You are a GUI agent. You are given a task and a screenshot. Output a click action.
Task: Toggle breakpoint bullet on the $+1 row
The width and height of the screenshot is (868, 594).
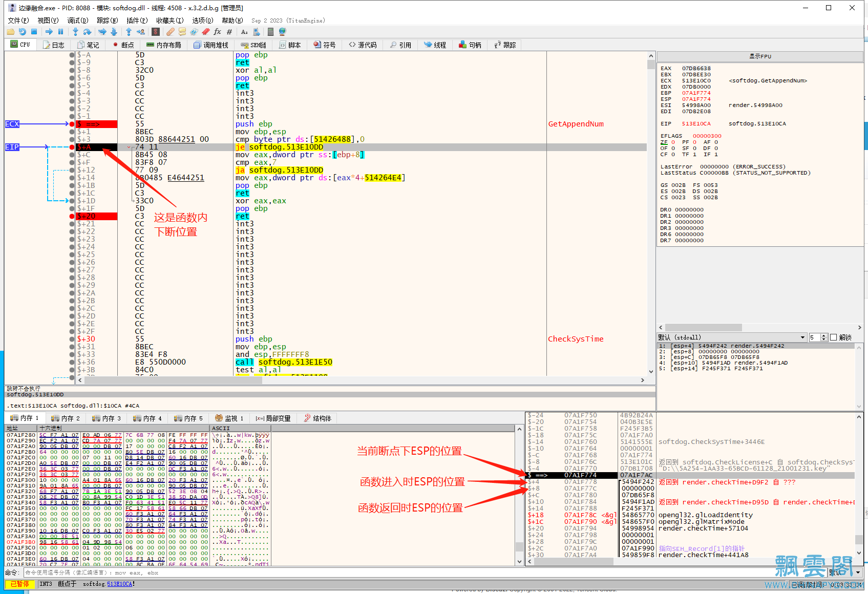pos(72,132)
